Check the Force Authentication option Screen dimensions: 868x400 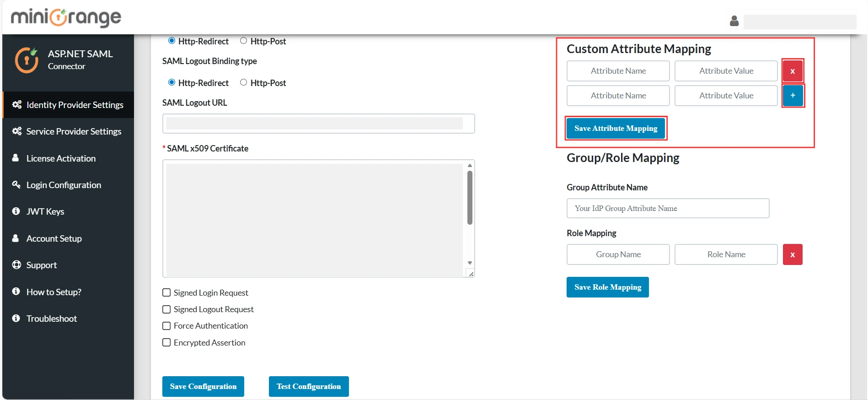166,326
